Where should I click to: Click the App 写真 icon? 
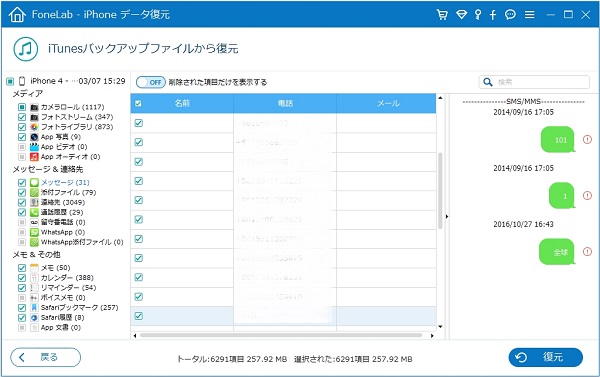(34, 137)
